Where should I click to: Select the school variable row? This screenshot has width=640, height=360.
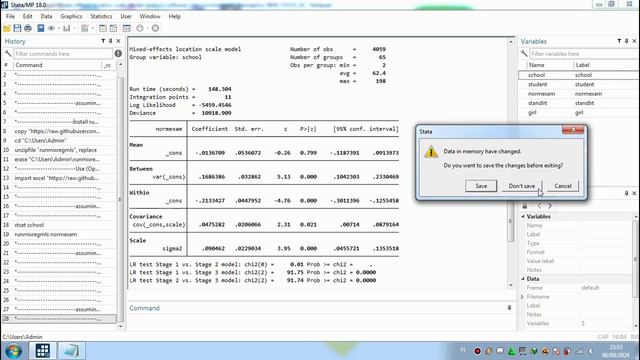[578, 75]
